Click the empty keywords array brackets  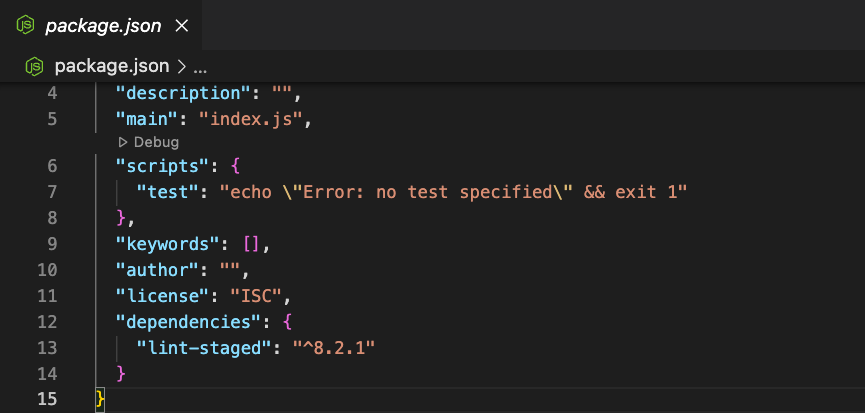[250, 244]
